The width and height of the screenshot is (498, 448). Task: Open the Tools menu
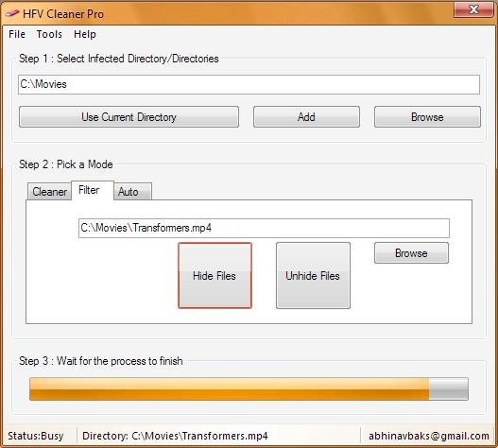point(49,34)
